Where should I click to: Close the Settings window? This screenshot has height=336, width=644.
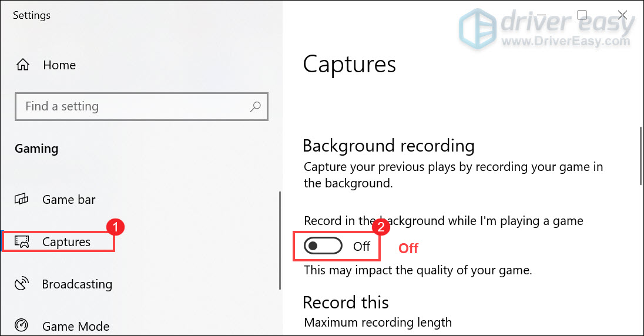tap(622, 15)
